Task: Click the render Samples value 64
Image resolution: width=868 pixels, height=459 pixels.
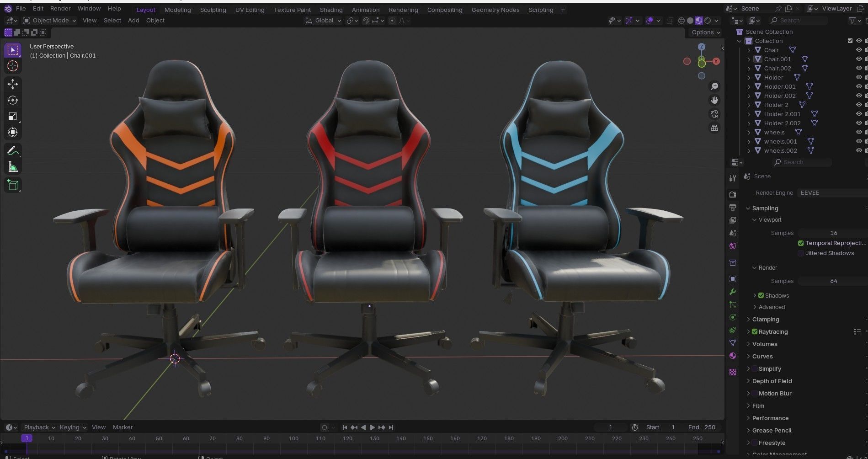Action: pyautogui.click(x=833, y=281)
